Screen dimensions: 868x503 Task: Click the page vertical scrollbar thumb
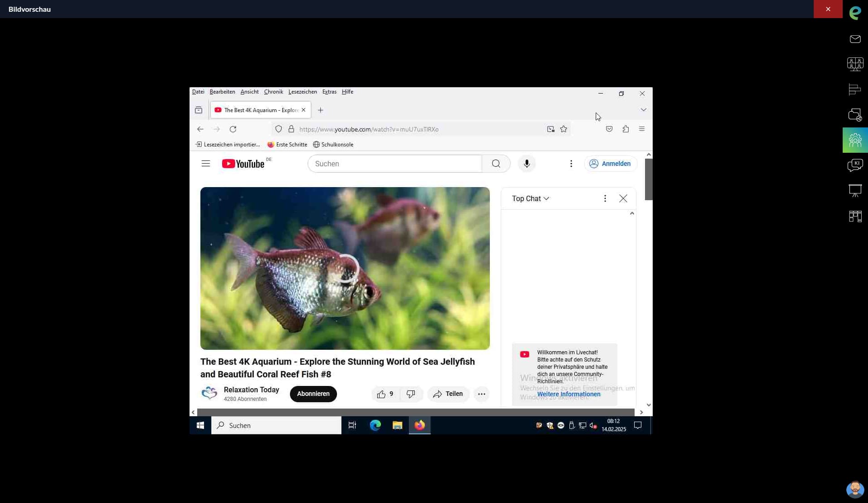tap(649, 179)
